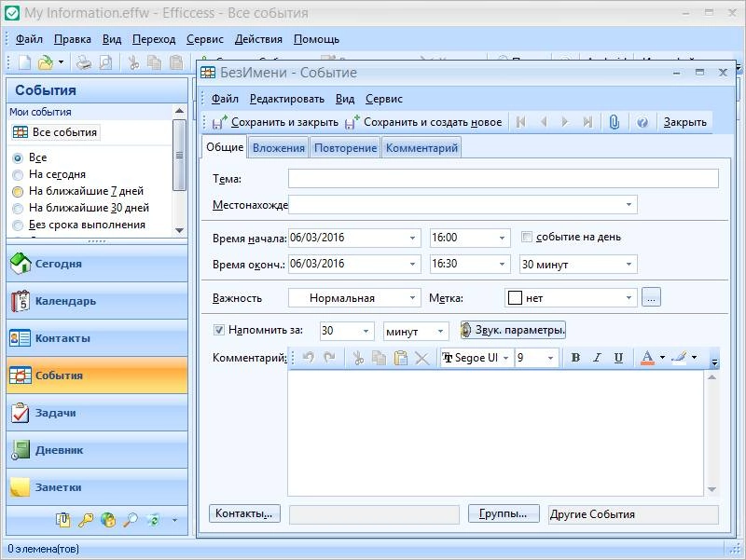Go to next record arrow icon

[x=565, y=122]
